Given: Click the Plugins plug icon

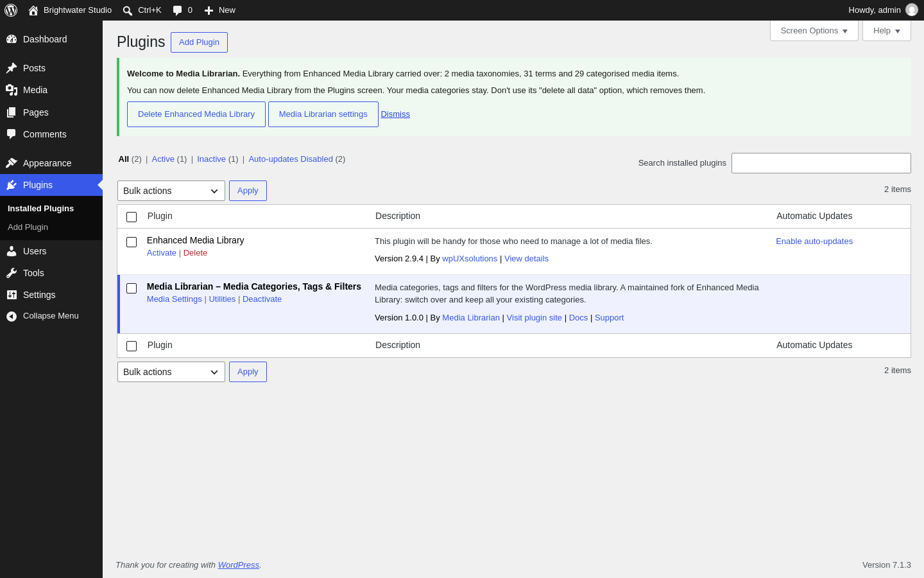Looking at the screenshot, I should pos(12,185).
